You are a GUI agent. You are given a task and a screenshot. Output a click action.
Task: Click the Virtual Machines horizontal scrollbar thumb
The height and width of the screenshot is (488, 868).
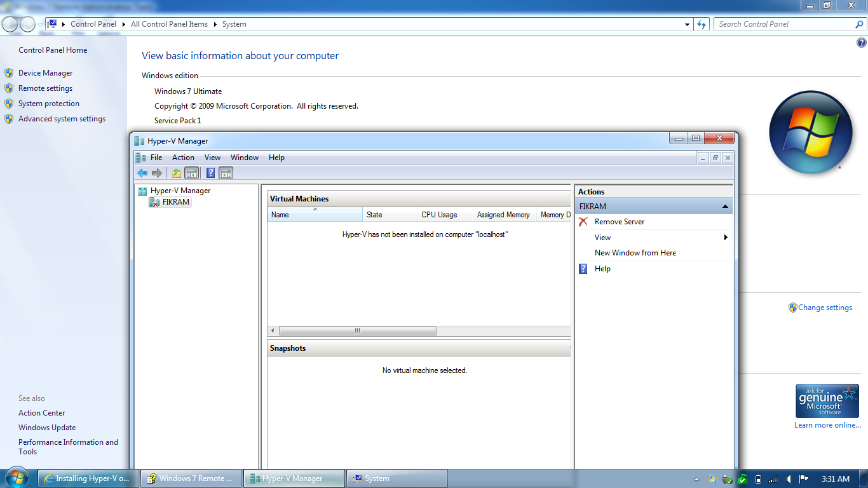pos(358,330)
